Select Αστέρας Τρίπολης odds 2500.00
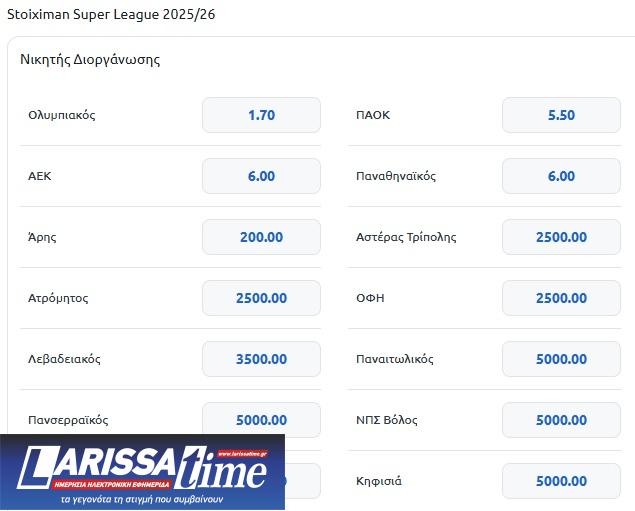The height and width of the screenshot is (511, 635). click(x=561, y=237)
